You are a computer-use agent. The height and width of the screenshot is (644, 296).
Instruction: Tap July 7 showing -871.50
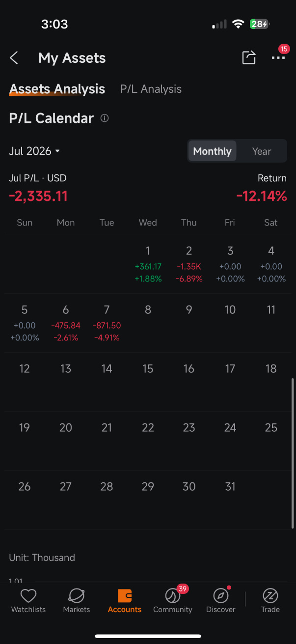click(107, 323)
